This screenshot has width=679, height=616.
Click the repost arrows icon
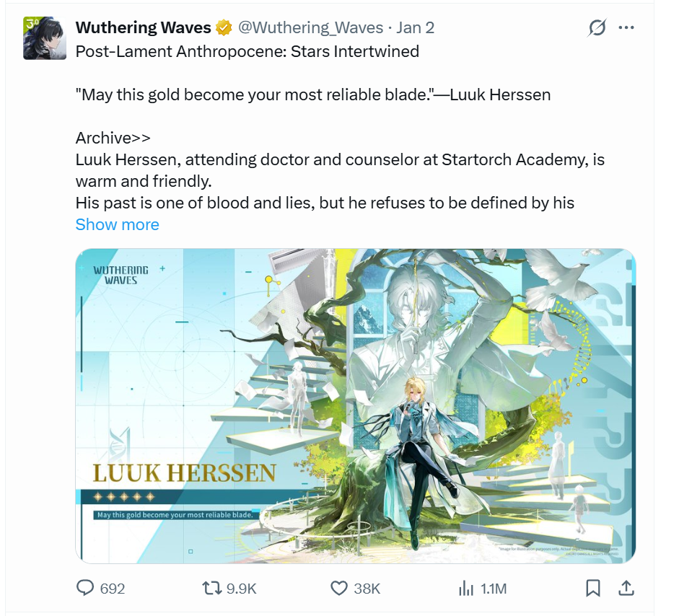(211, 588)
